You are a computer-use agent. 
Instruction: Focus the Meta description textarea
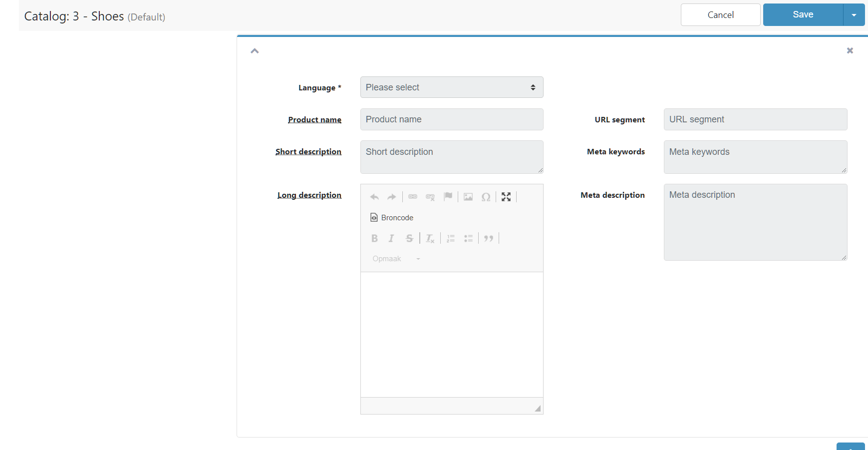755,222
